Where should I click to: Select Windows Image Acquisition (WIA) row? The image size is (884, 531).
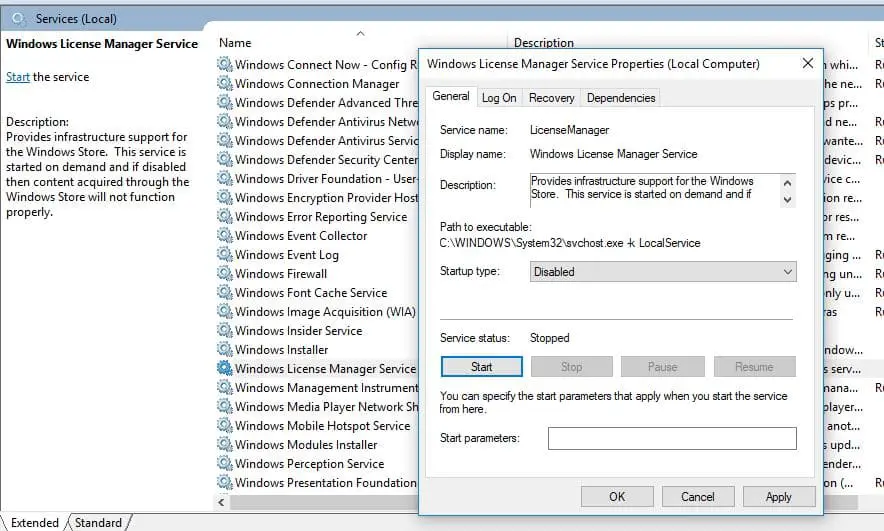pyautogui.click(x=325, y=312)
